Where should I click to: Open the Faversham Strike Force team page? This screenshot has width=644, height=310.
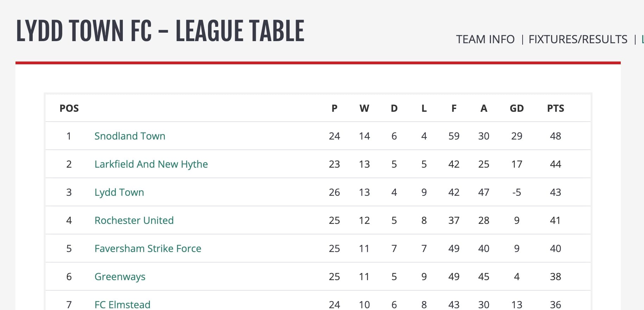point(148,248)
